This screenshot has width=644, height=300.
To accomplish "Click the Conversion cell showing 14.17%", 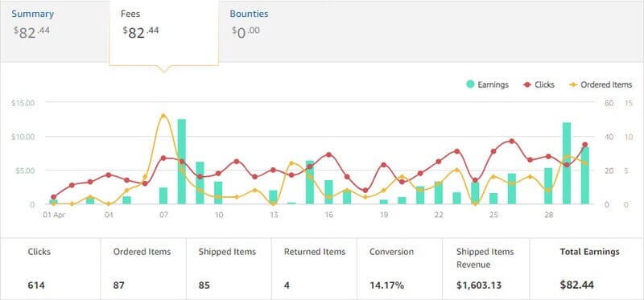I will (399, 269).
